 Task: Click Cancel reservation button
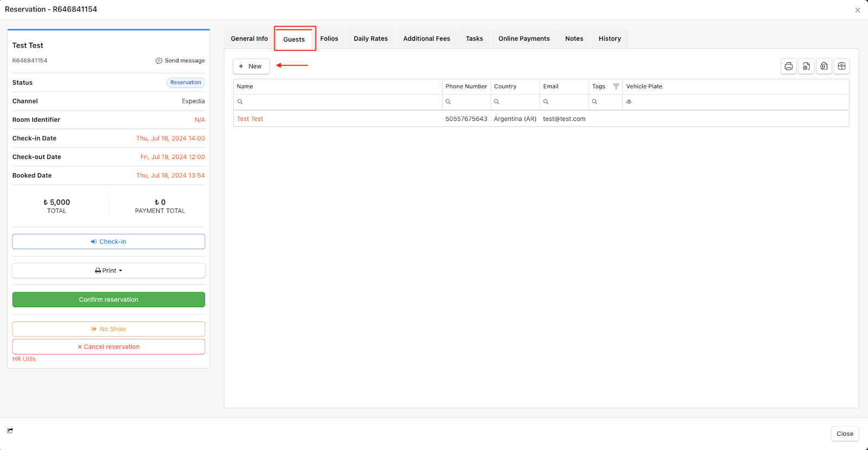pyautogui.click(x=108, y=347)
